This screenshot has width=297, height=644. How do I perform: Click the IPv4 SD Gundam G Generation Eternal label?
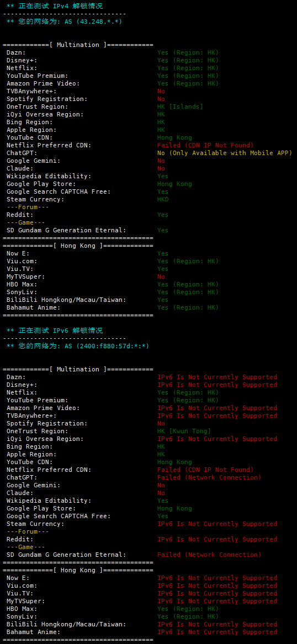coord(67,230)
